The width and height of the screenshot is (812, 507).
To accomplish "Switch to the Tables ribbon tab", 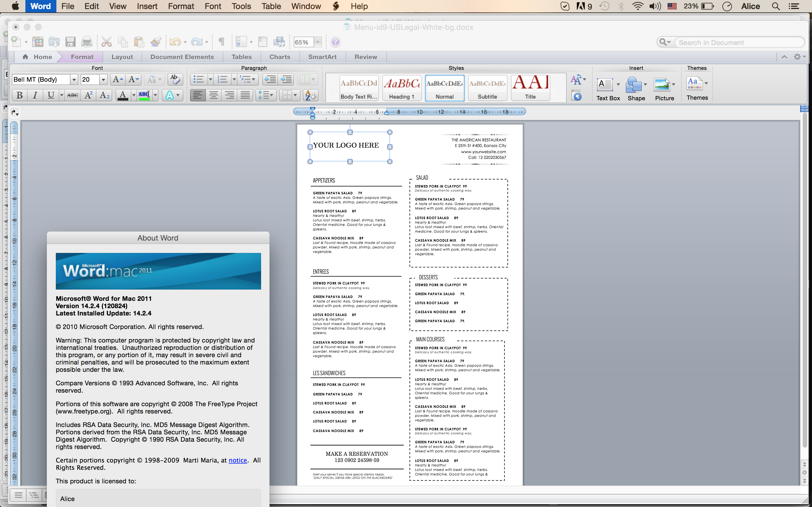I will 241,57.
